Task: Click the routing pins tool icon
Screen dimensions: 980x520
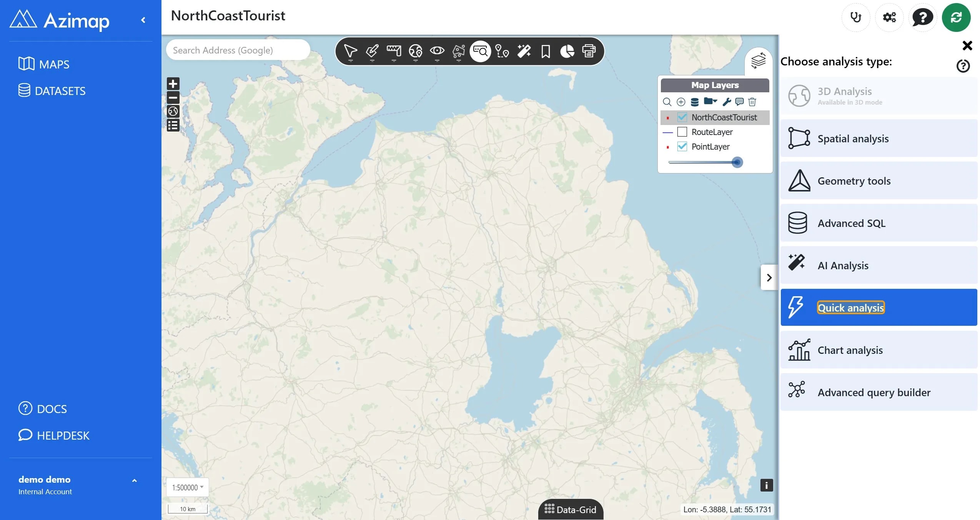Action: [x=502, y=51]
